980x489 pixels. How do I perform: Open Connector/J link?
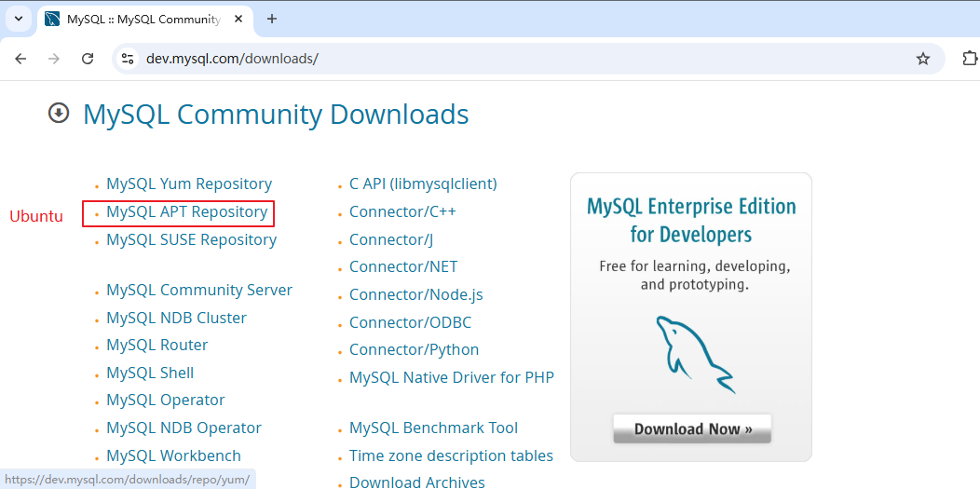[x=391, y=239]
